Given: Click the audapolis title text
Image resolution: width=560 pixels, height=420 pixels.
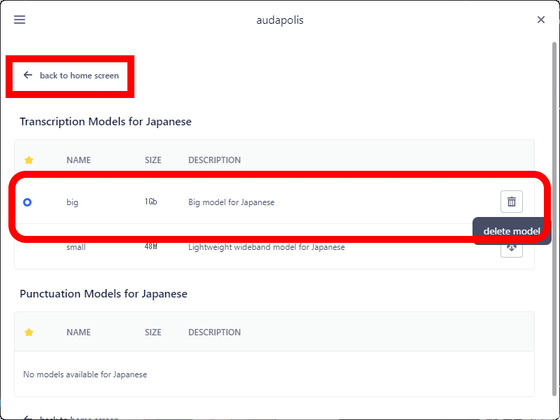Looking at the screenshot, I should tap(280, 20).
